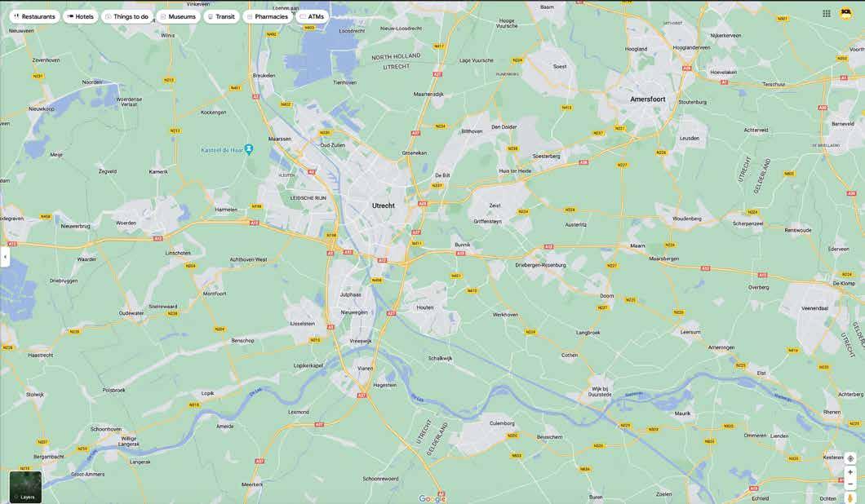
Task: Select the Amersfoort city label
Action: tap(648, 99)
